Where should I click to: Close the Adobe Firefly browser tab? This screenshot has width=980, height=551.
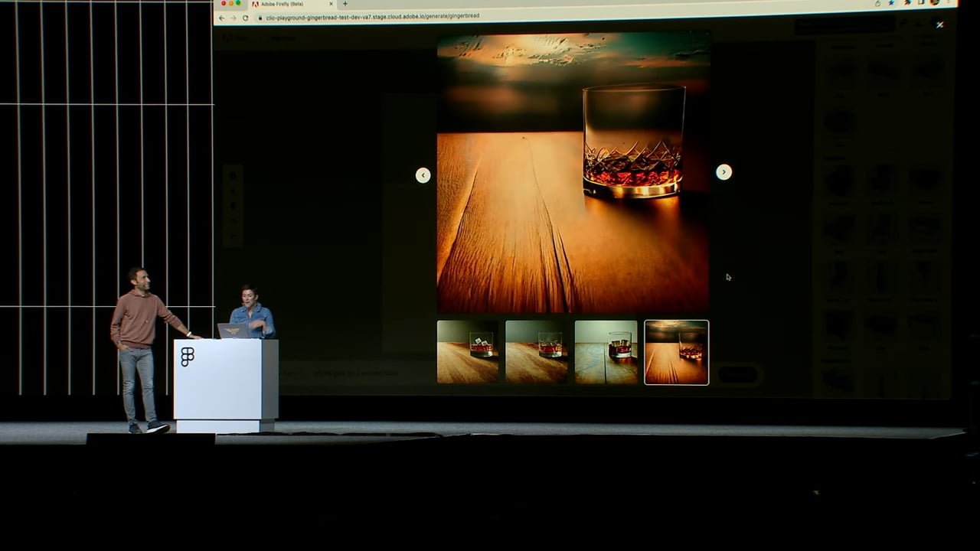coord(331,5)
